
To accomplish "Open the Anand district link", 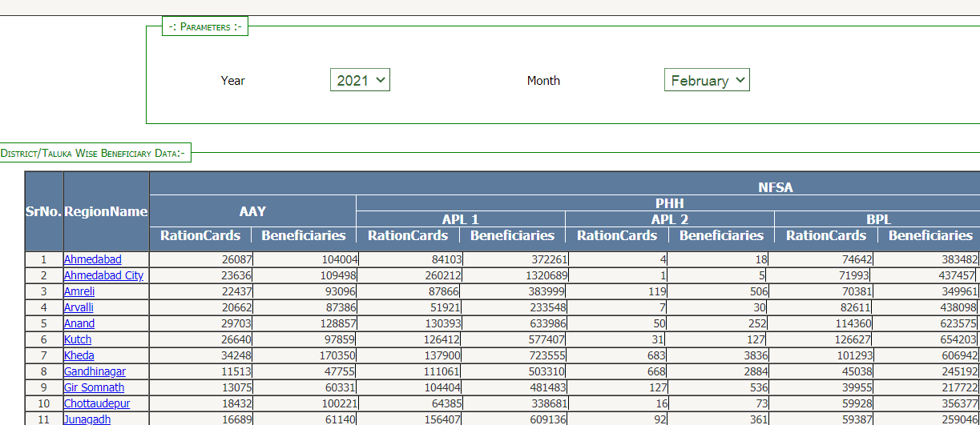I will [x=79, y=323].
